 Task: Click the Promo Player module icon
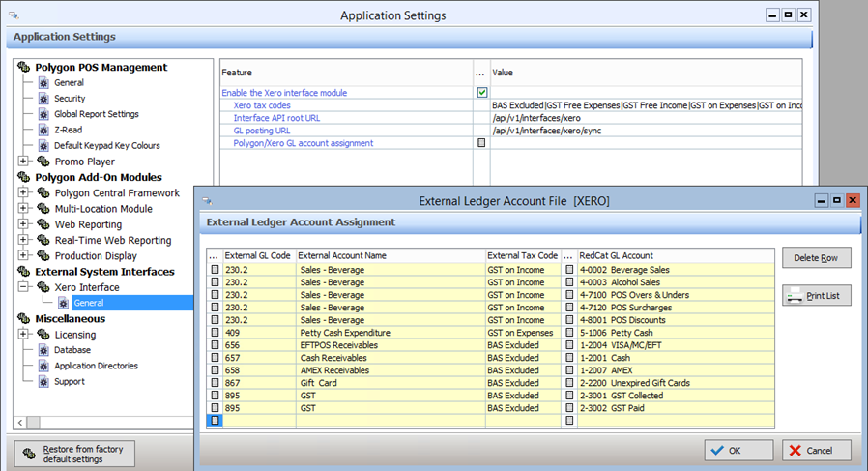click(x=43, y=162)
